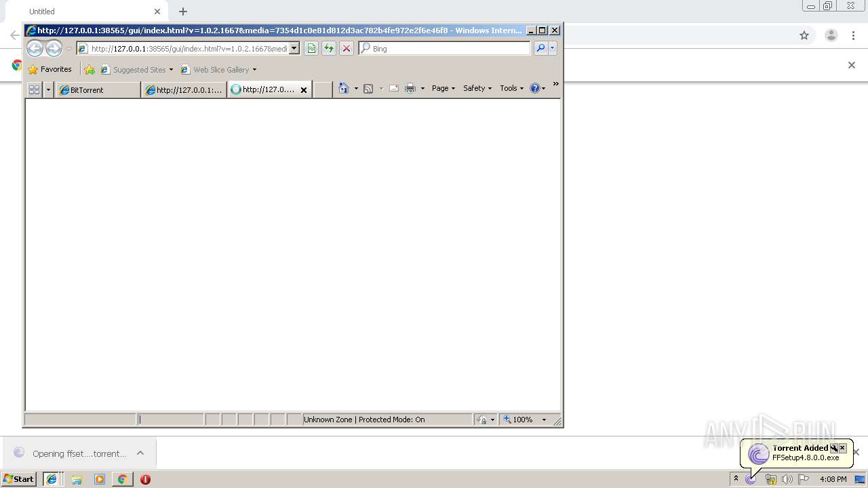Open the Windows Start menu
The width and height of the screenshot is (868, 488).
19,479
